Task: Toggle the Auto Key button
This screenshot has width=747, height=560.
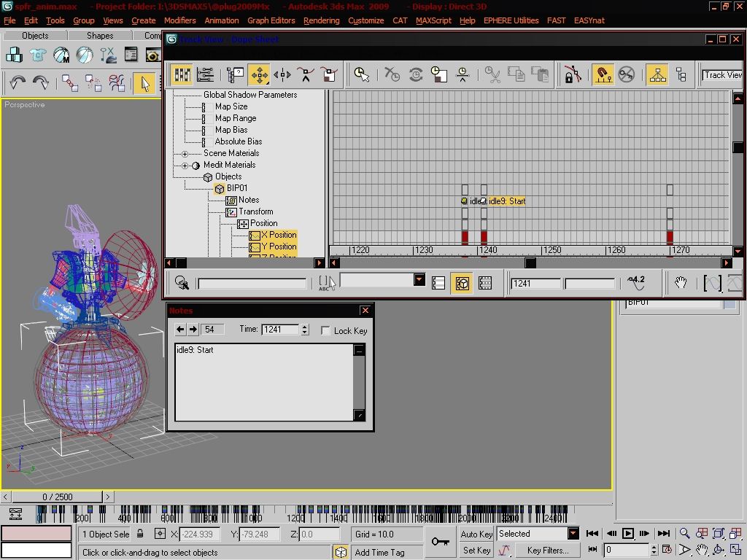Action: click(476, 534)
